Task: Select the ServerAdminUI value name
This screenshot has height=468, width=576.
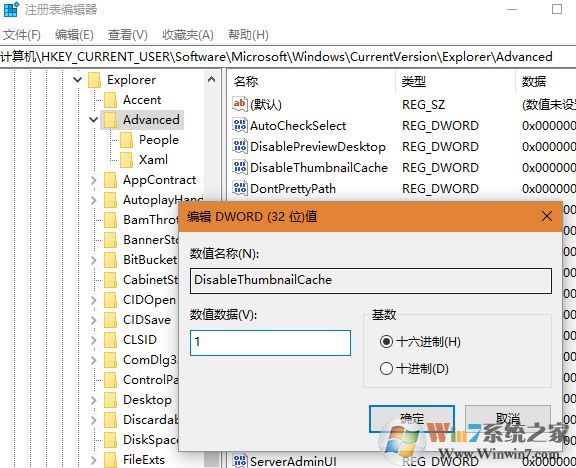Action: tap(293, 461)
